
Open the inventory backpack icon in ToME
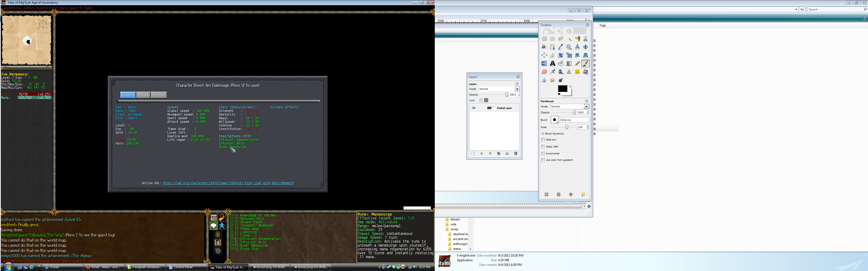point(218,234)
